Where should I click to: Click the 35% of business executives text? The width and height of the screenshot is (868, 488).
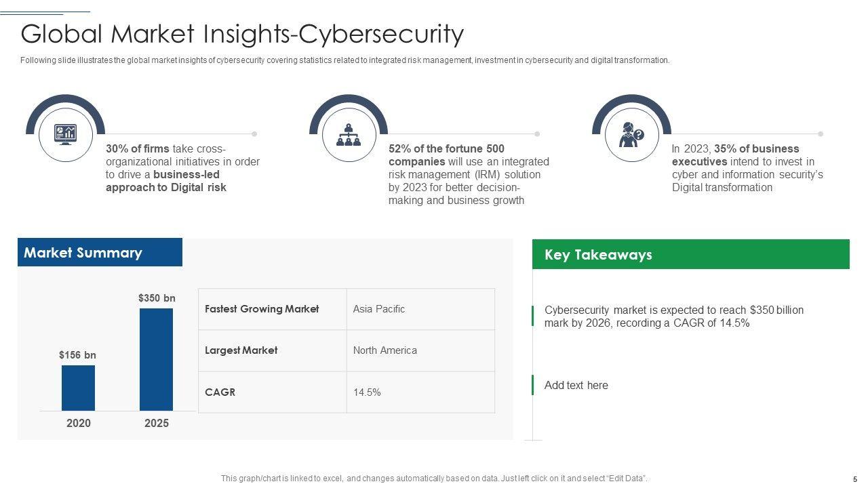point(747,168)
